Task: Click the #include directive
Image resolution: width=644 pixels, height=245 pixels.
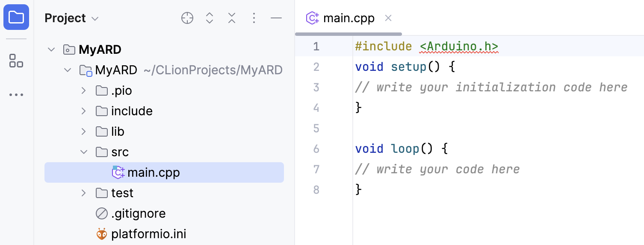Action: pos(384,47)
